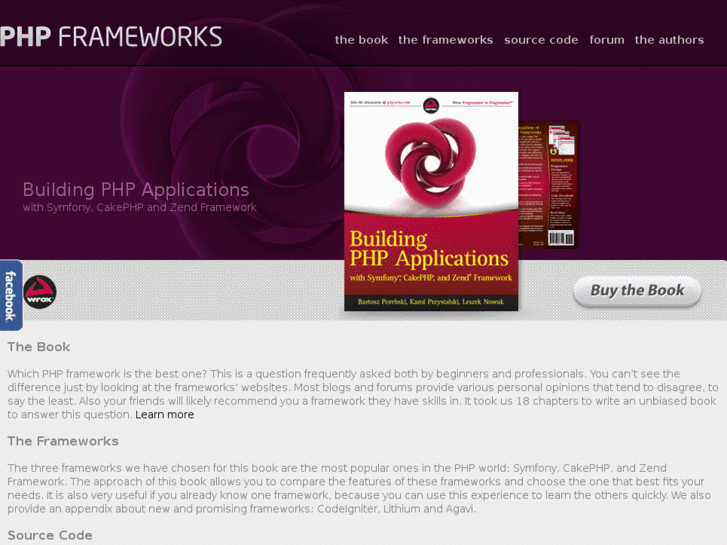Viewport: 727px width, 545px height.
Task: Follow the 'Learn more' link
Action: [x=165, y=415]
